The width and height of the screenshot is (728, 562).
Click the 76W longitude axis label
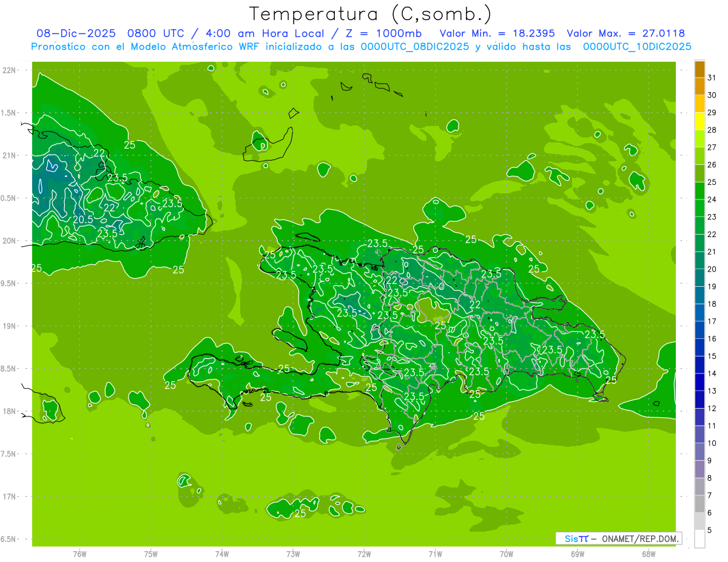pos(79,554)
